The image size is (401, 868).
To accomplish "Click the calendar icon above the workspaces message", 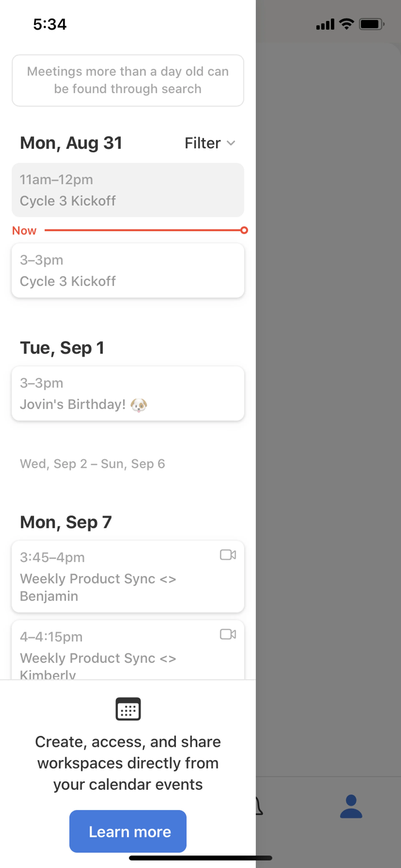I will coord(128,709).
